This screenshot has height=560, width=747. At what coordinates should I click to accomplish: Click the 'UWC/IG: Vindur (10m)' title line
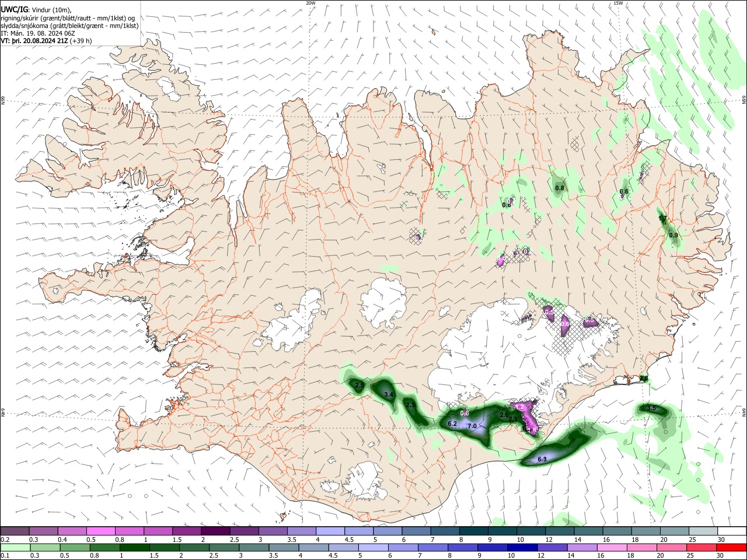36,9
